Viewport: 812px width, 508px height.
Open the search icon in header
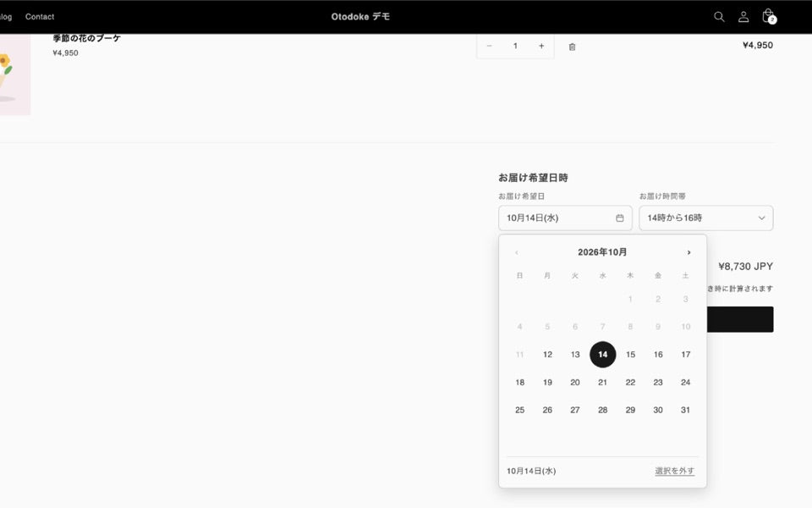coord(719,17)
